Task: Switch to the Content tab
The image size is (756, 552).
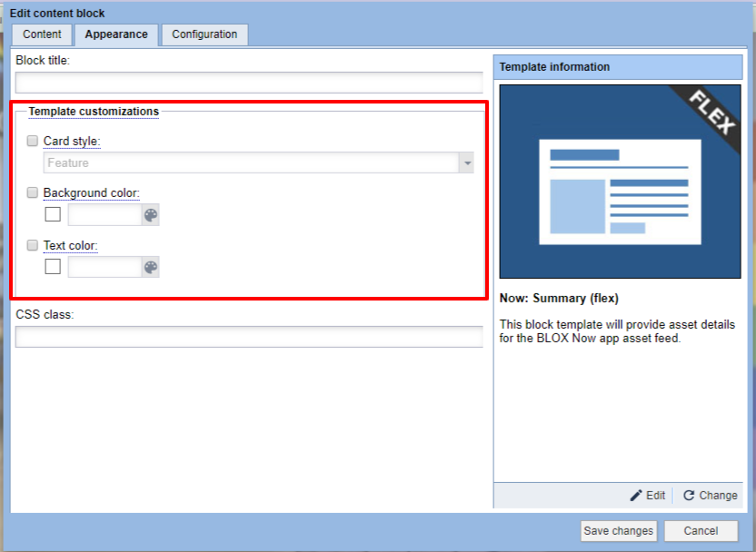Action: (x=42, y=34)
